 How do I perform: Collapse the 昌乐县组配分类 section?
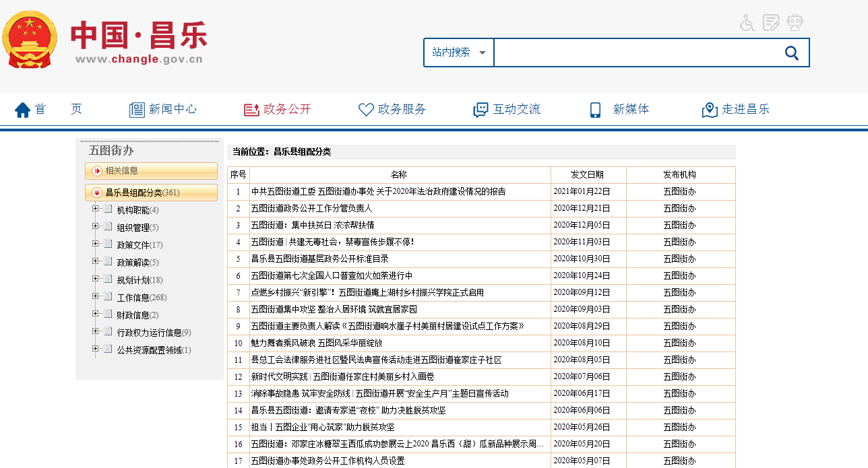tap(97, 193)
